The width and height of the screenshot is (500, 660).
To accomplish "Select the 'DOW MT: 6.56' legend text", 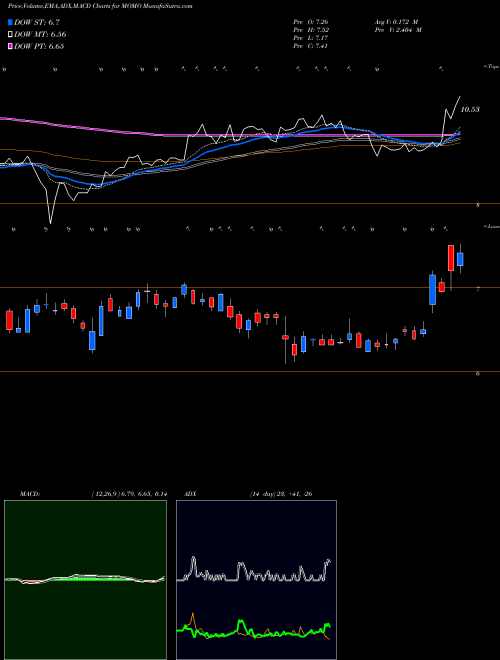I will tap(40, 34).
